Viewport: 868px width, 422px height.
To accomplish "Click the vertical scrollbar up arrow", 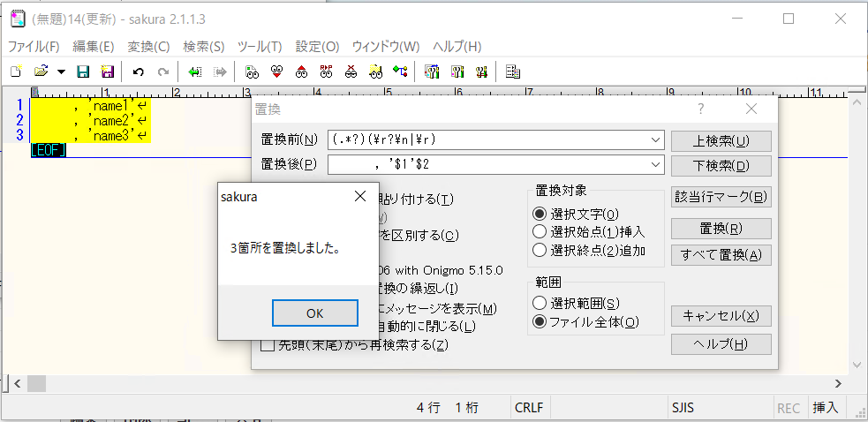I will click(857, 102).
